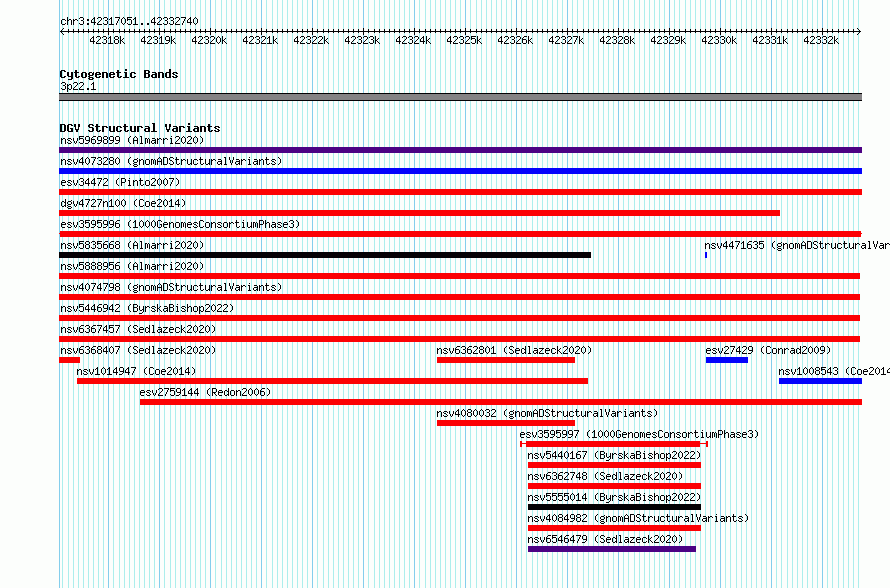Click esv3595997 (1000GenomesConsortiumPhase3) label
This screenshot has height=588, width=890.
(639, 434)
